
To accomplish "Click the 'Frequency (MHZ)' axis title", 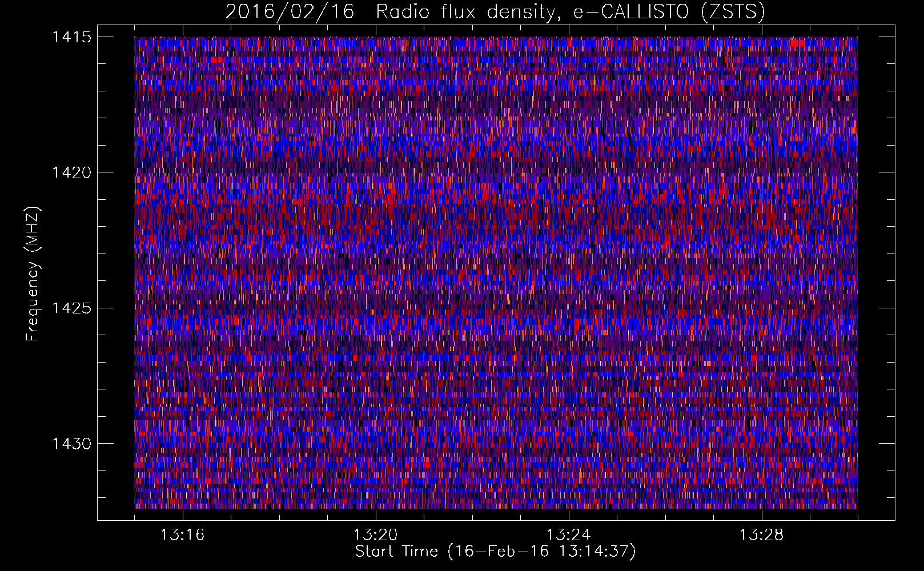I will point(33,274).
